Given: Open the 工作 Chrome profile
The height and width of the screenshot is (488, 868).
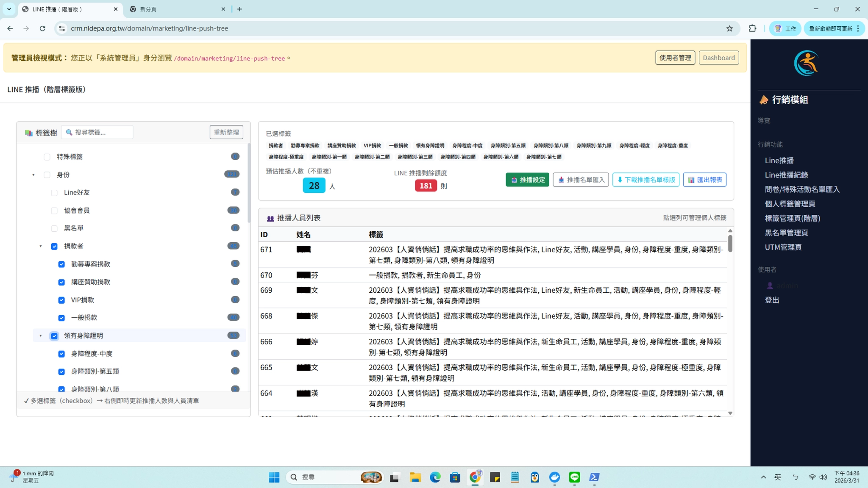Looking at the screenshot, I should pos(785,28).
